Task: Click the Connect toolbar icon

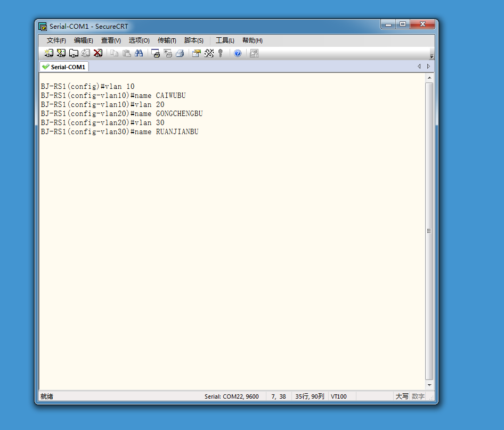Action: click(49, 53)
